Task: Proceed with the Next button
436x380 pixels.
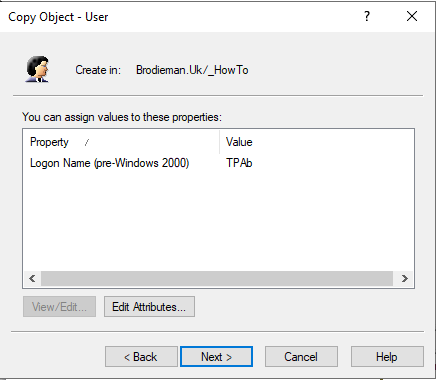Action: 217,357
